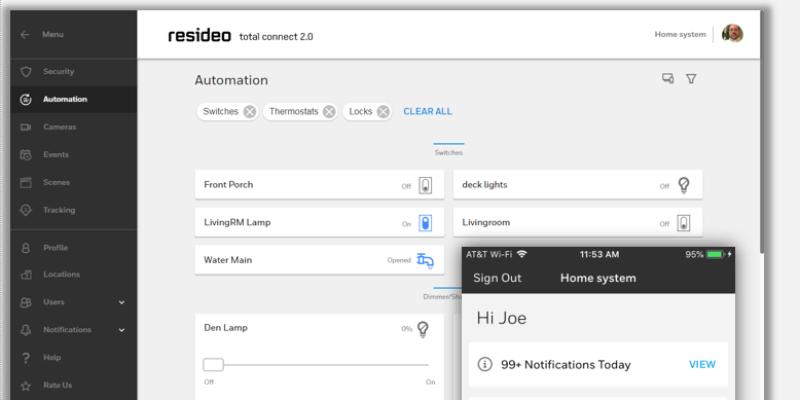This screenshot has height=400, width=800.
Task: Expand the Notifications submenu chevron
Action: point(122,329)
